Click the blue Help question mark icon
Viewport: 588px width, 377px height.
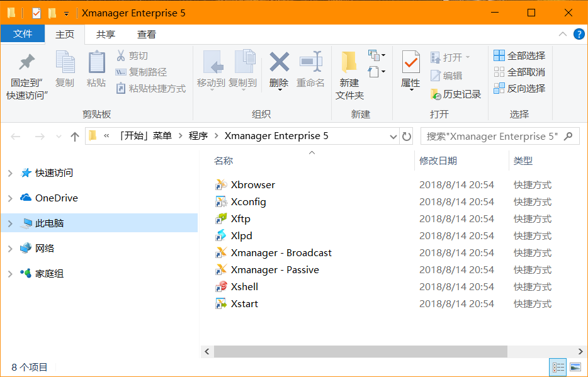pos(579,34)
